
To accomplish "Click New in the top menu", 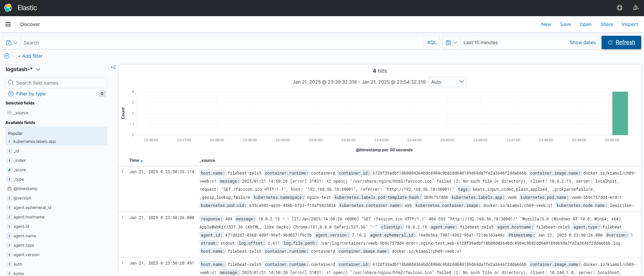I will click(x=546, y=24).
